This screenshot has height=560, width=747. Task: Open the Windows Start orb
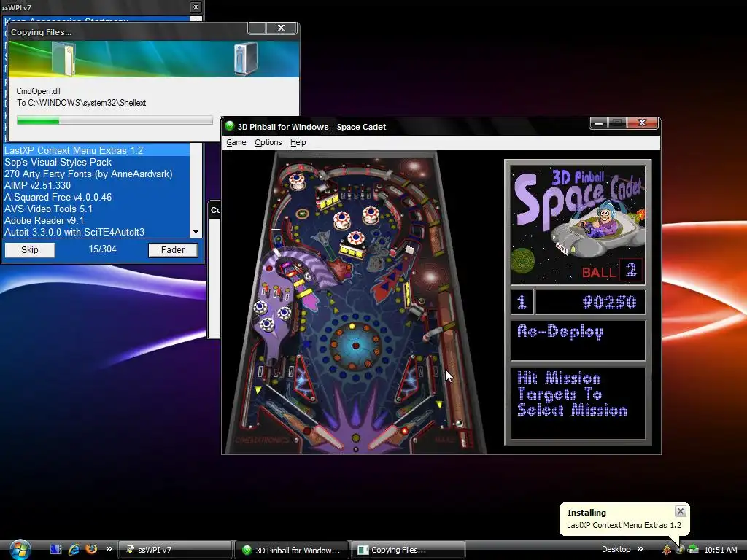[x=20, y=550]
